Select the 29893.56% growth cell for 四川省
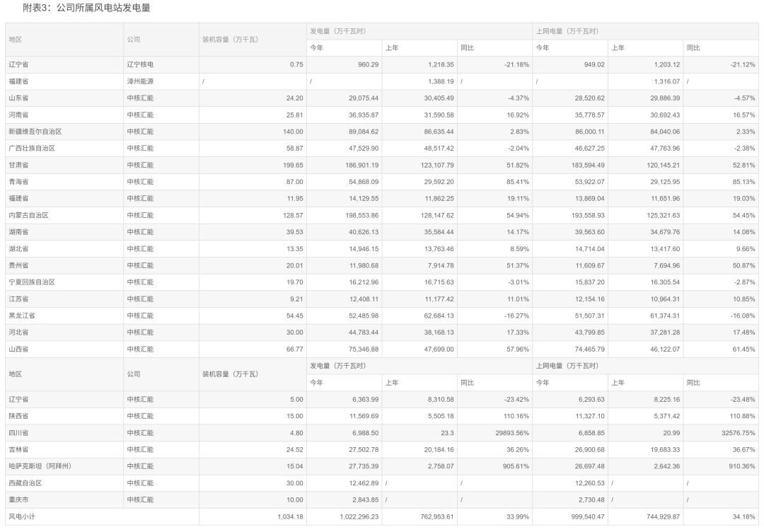This screenshot has height=532, width=764. point(507,433)
